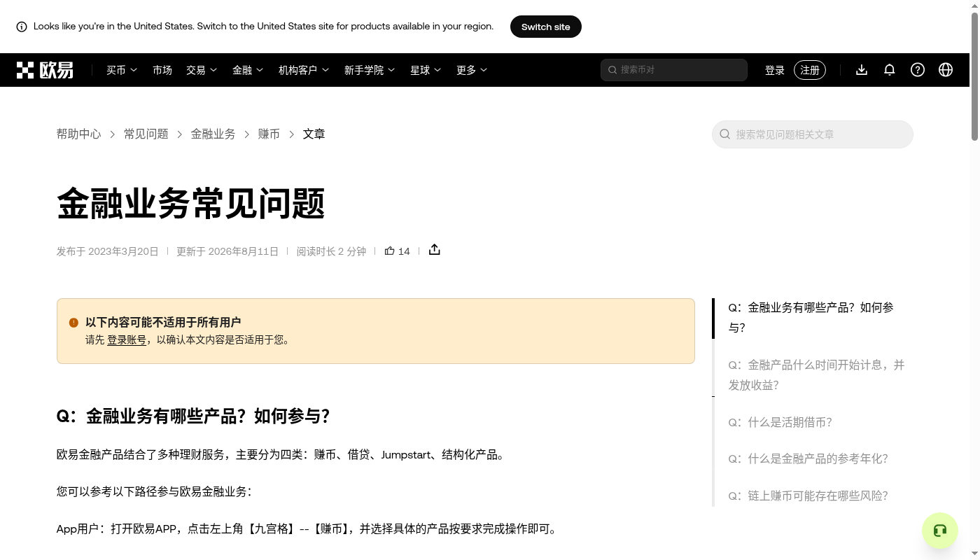Click the 阅读时长 2 分钟 text

click(331, 251)
